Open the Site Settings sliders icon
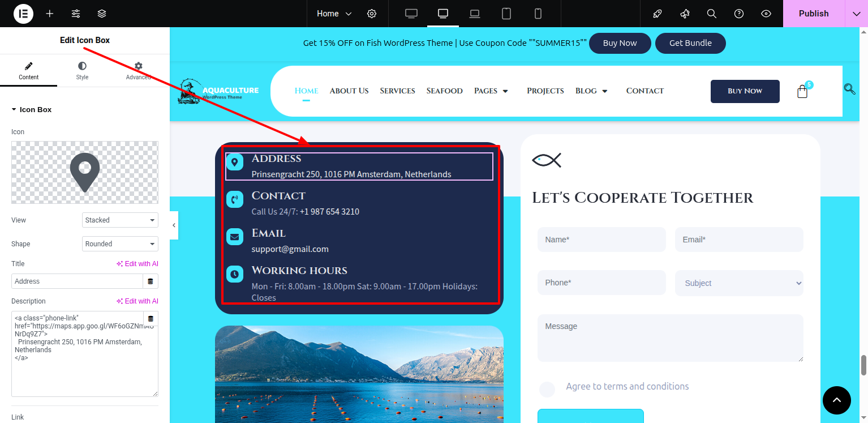Viewport: 868px width, 423px height. [76, 14]
